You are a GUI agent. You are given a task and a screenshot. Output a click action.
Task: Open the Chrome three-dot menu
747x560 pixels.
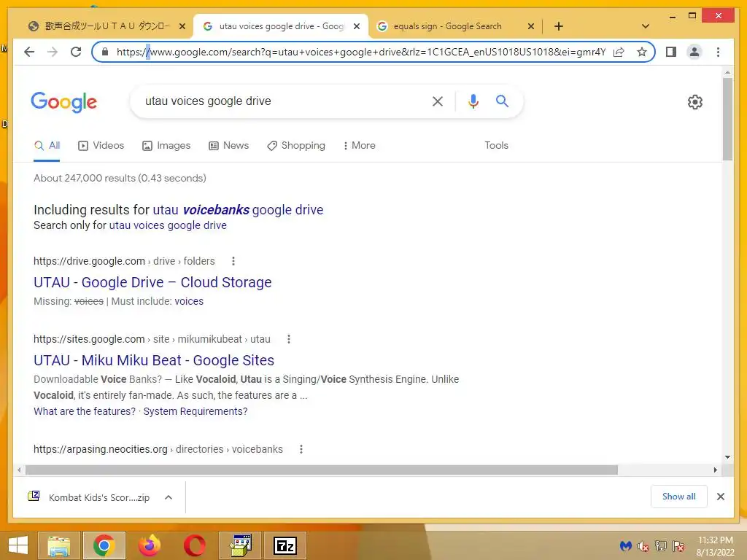(x=718, y=52)
